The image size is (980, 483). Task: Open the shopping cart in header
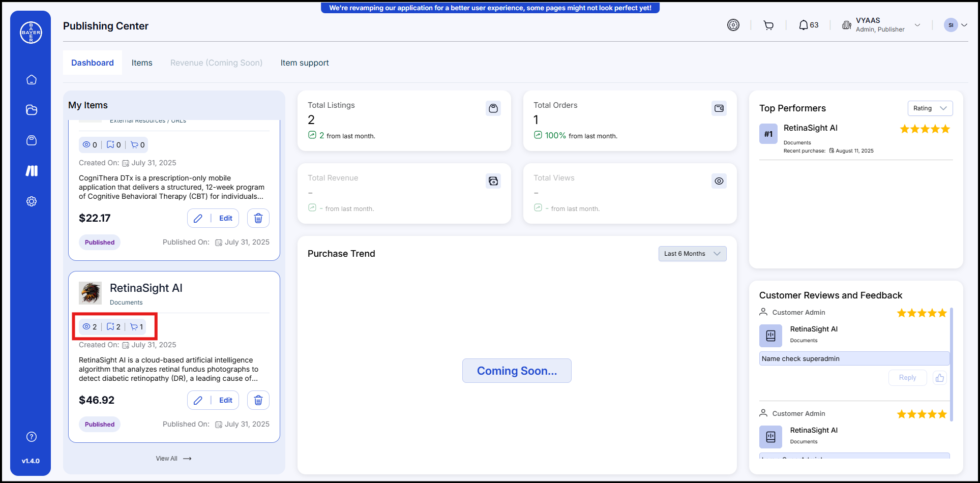[x=768, y=25]
